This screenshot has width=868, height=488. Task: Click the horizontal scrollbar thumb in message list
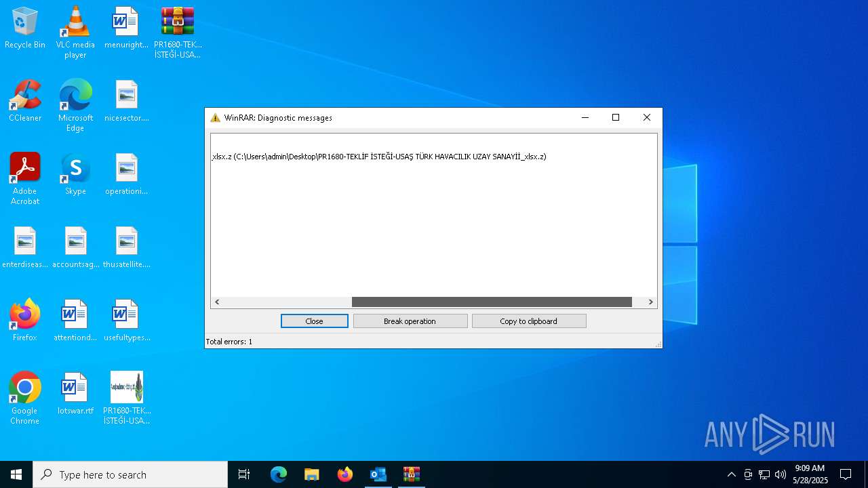492,302
